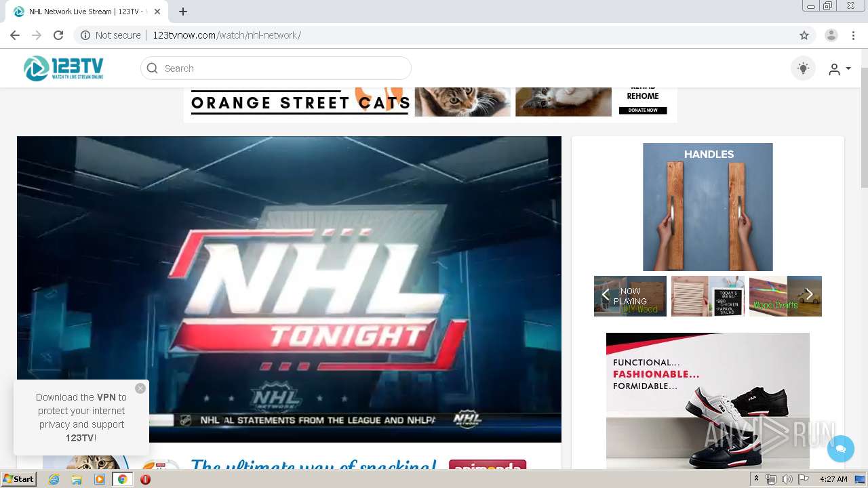The width and height of the screenshot is (868, 488).
Task: Open media player from taskbar
Action: (x=100, y=479)
